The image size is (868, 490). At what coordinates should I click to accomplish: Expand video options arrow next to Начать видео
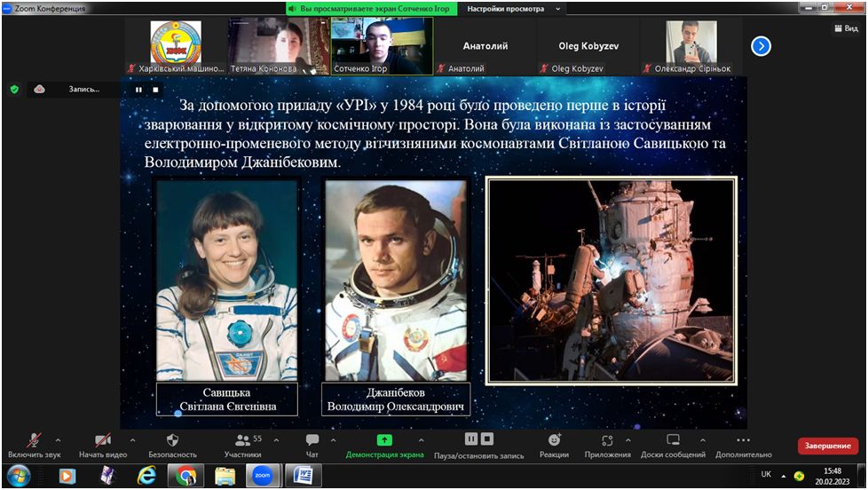pyautogui.click(x=132, y=440)
